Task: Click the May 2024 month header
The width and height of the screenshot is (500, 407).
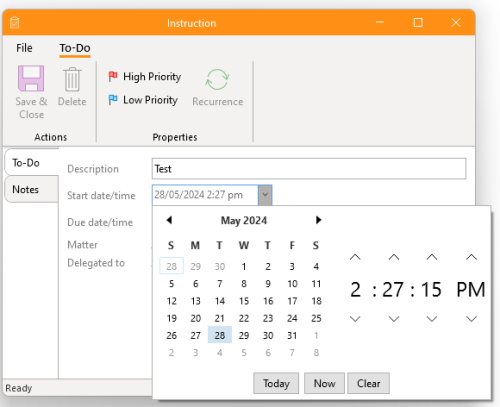Action: [244, 220]
